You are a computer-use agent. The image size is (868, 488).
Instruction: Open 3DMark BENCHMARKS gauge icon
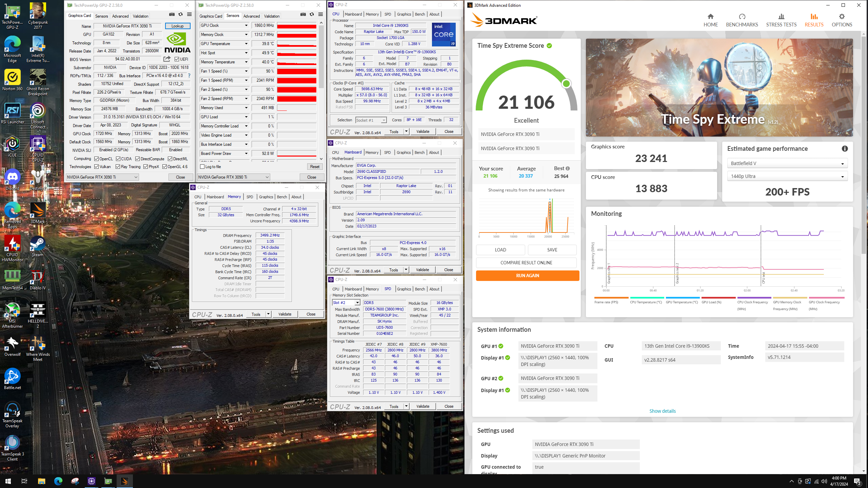click(742, 17)
